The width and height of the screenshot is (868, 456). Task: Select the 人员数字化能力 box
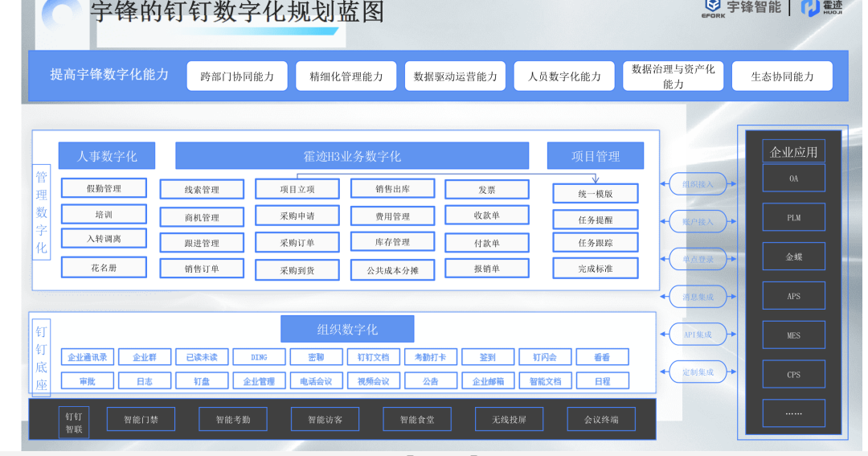tap(564, 76)
